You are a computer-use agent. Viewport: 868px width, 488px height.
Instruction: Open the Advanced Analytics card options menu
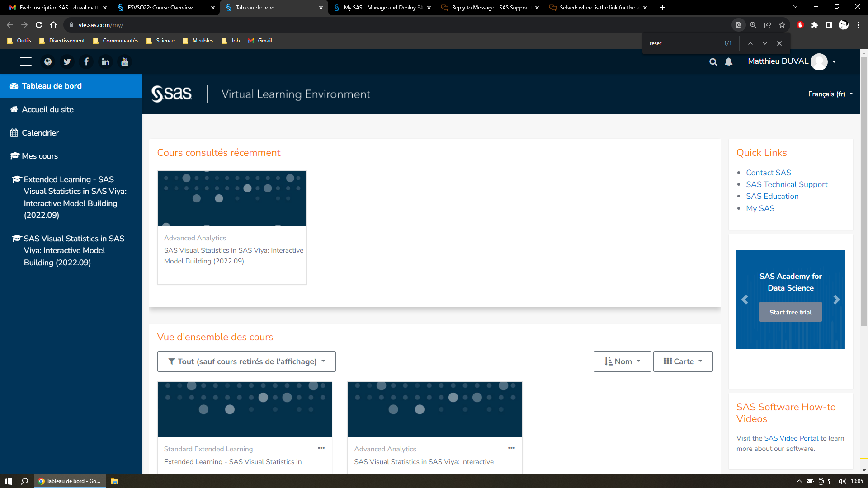512,447
